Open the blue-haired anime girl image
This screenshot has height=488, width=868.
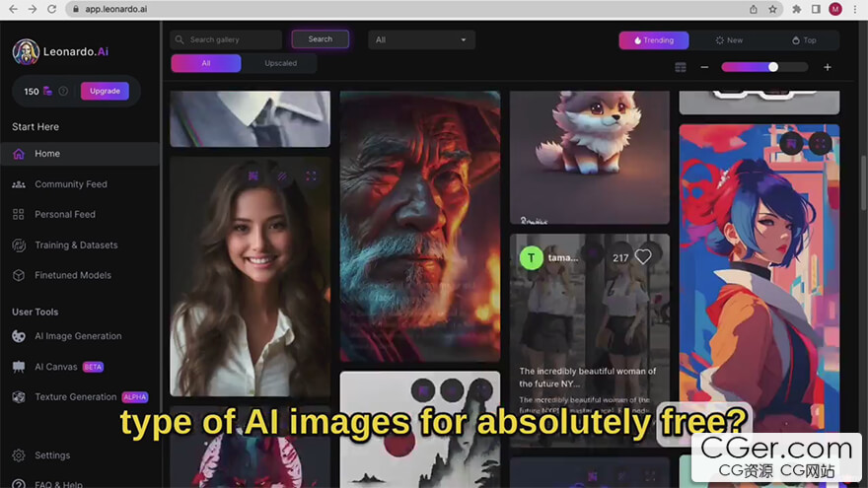coord(759,279)
